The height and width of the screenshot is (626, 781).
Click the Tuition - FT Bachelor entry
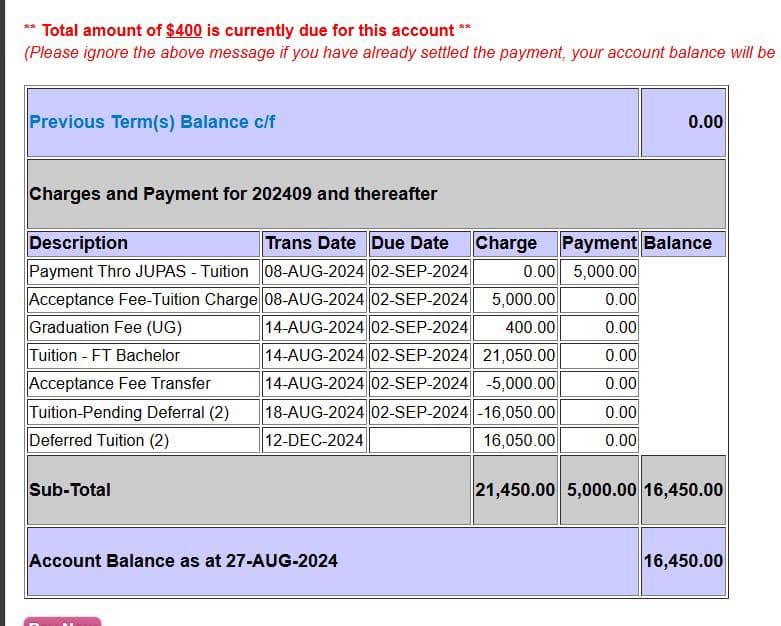105,355
